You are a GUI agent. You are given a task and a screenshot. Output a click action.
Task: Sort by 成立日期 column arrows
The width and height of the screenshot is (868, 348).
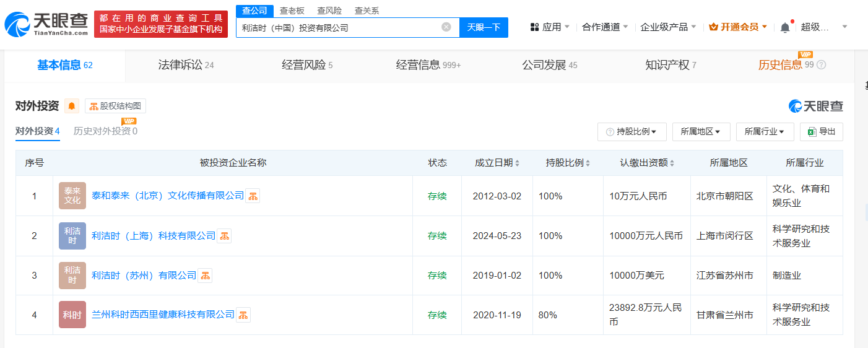tap(517, 163)
